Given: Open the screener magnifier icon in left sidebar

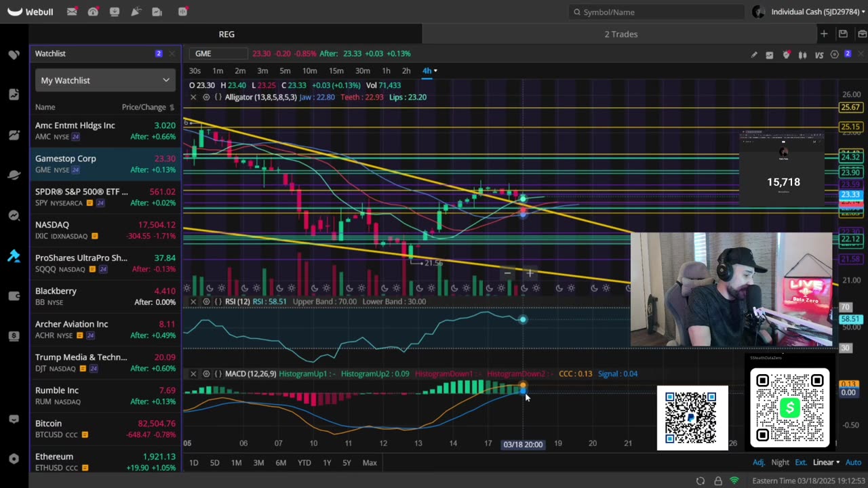Looking at the screenshot, I should click(14, 216).
